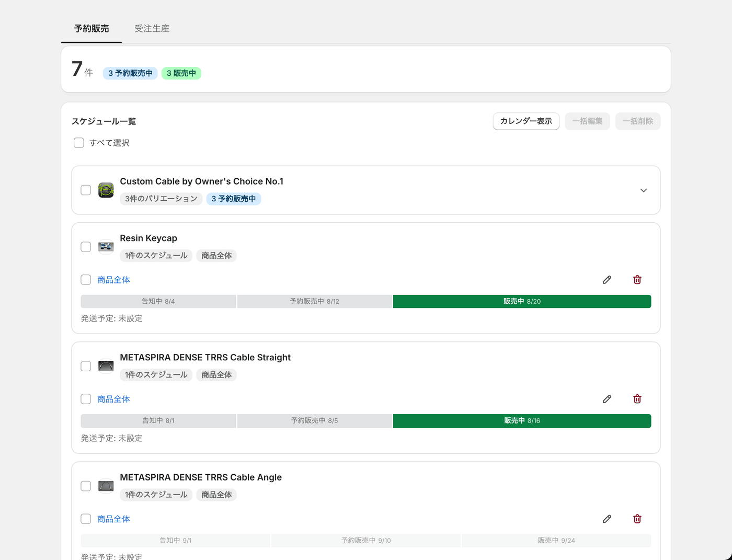732x560 pixels.
Task: Open 商品全体 link under Cable Straight
Action: point(113,399)
